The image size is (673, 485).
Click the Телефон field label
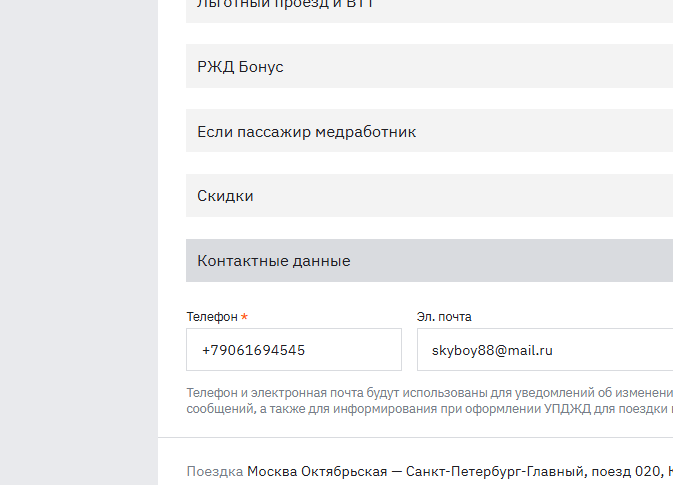(x=212, y=317)
